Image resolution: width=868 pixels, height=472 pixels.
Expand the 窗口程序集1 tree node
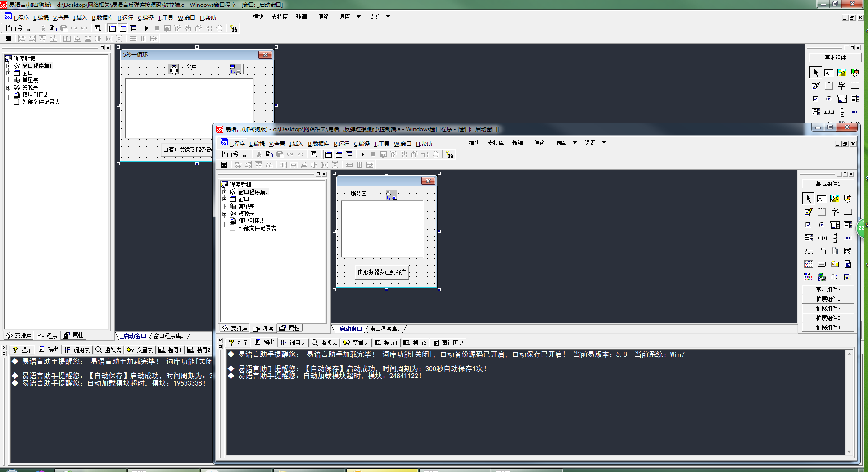coord(224,192)
